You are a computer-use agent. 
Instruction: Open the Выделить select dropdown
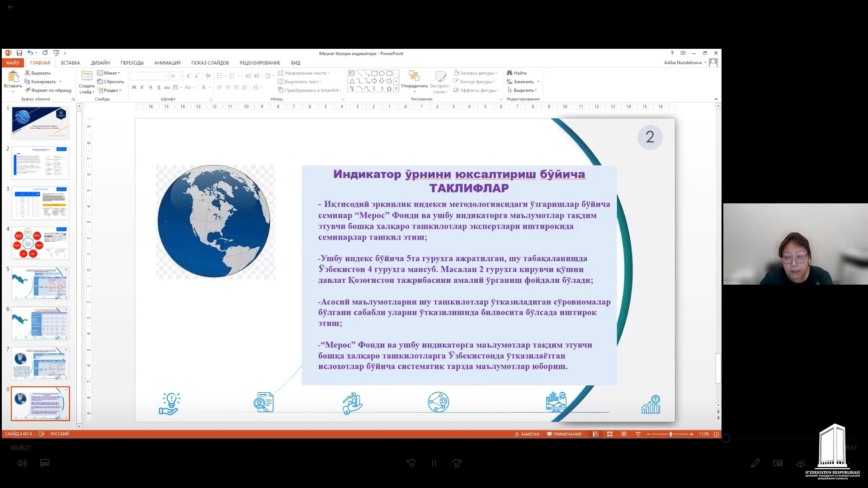tap(523, 90)
